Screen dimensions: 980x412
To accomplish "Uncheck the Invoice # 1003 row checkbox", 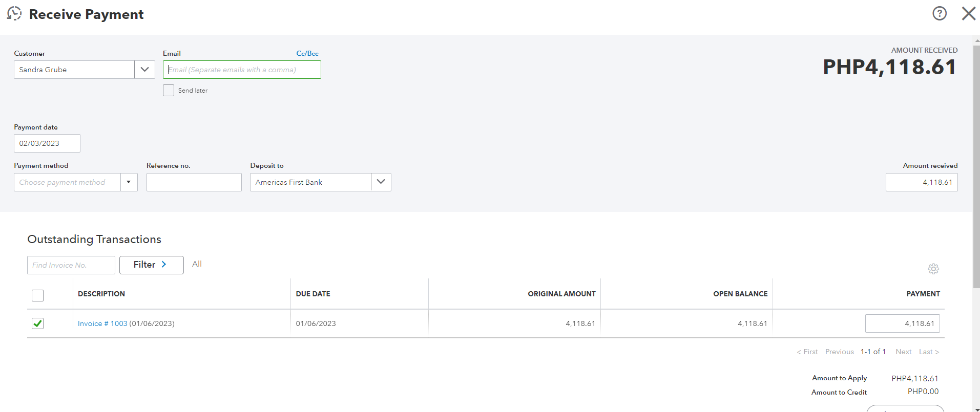I will 38,323.
